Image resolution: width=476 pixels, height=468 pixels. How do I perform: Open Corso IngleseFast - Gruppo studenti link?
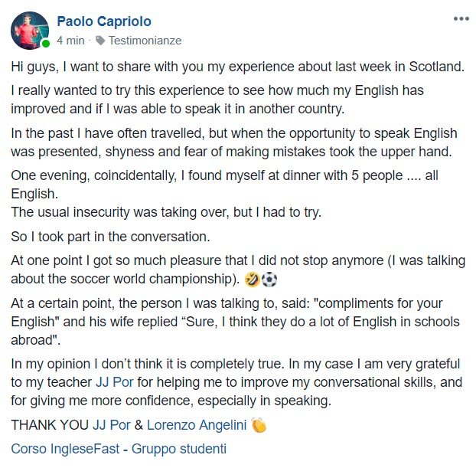coord(119,449)
